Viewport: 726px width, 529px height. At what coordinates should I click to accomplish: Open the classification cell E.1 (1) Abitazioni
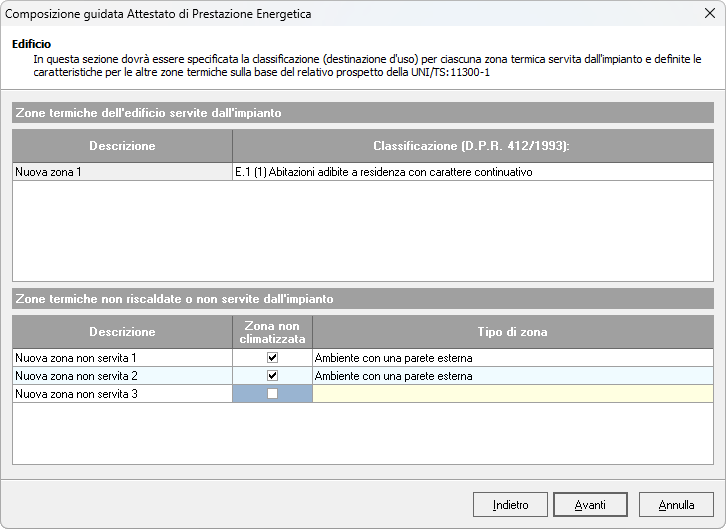point(472,172)
